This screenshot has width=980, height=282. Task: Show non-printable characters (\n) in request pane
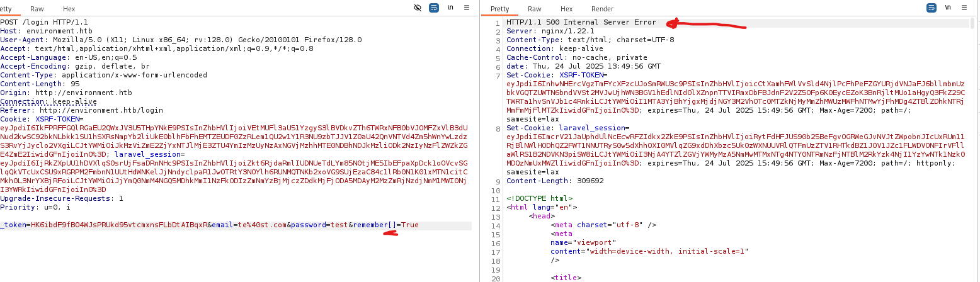(450, 8)
